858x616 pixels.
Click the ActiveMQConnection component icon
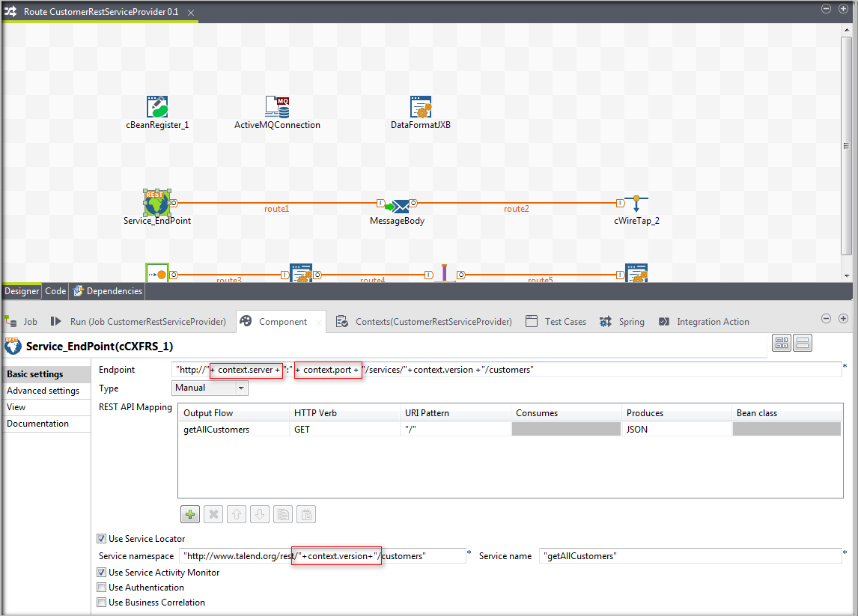point(277,107)
